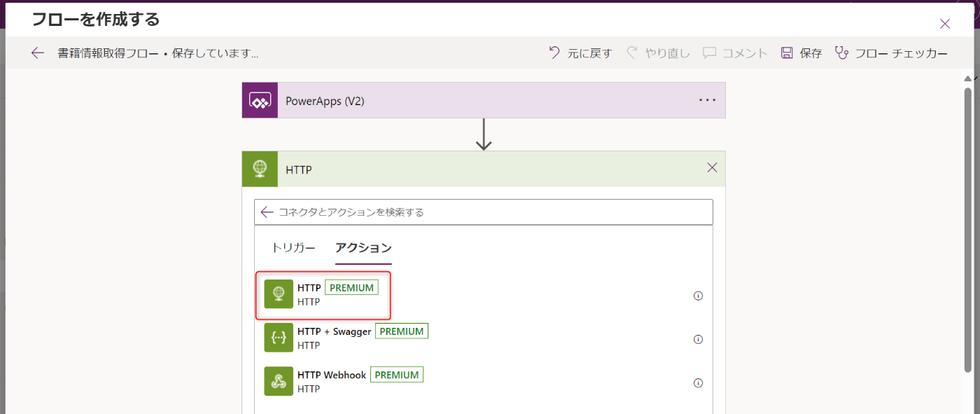Close the flow creation dialog
The image size is (980, 414).
[x=945, y=24]
